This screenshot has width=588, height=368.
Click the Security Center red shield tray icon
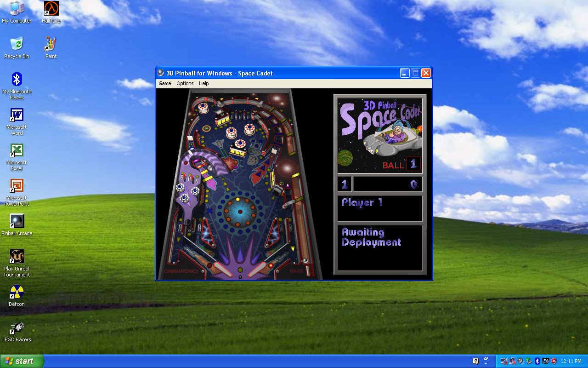(554, 361)
